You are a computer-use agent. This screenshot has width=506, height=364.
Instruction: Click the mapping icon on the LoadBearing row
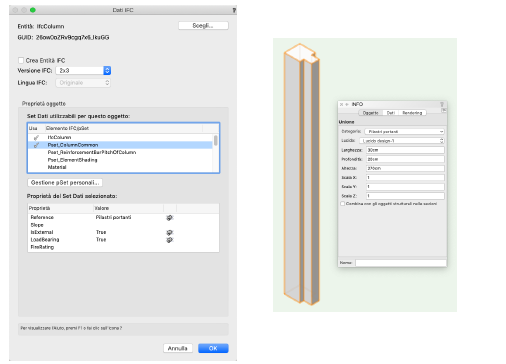pos(169,240)
